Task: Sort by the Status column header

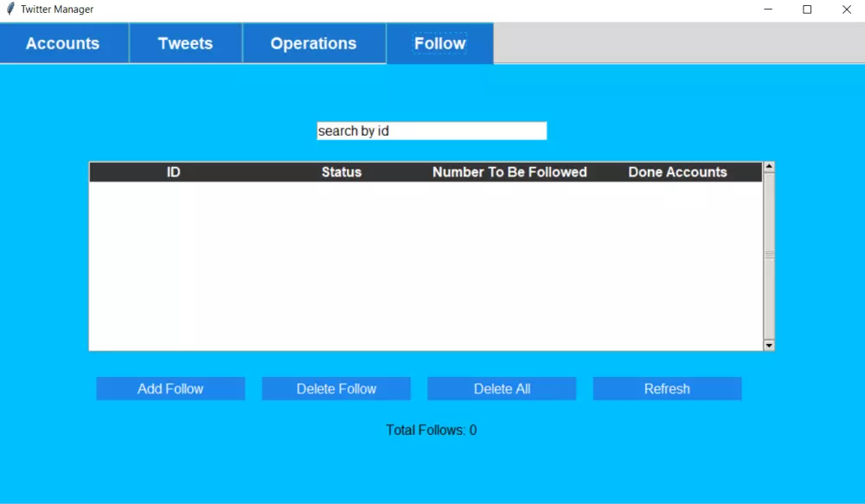Action: coord(342,172)
